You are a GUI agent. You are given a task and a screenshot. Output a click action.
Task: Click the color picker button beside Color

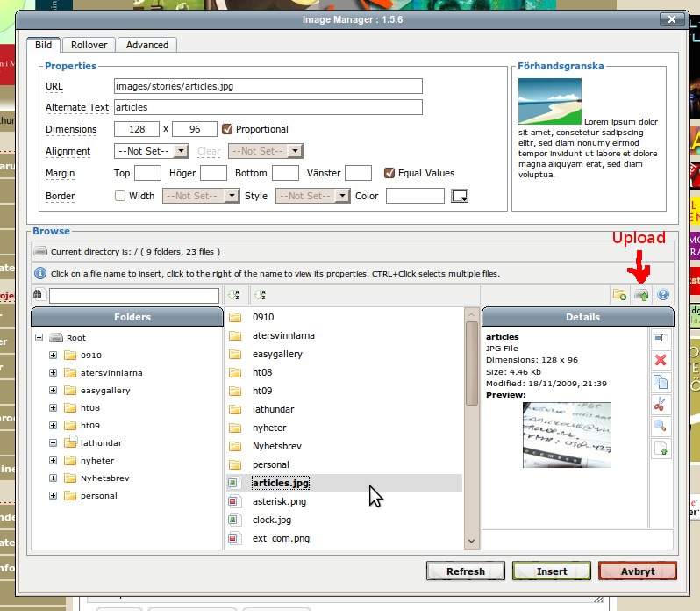click(x=460, y=196)
